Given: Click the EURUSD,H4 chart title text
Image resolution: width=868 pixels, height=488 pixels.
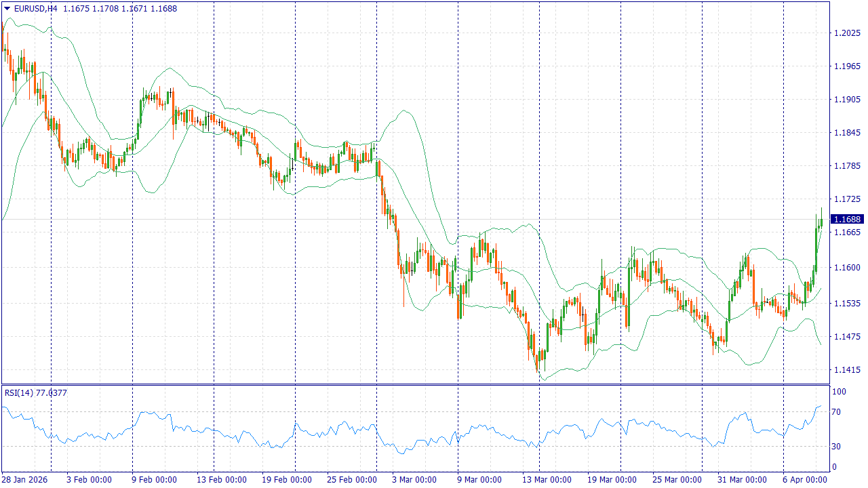Looking at the screenshot, I should click(x=36, y=9).
